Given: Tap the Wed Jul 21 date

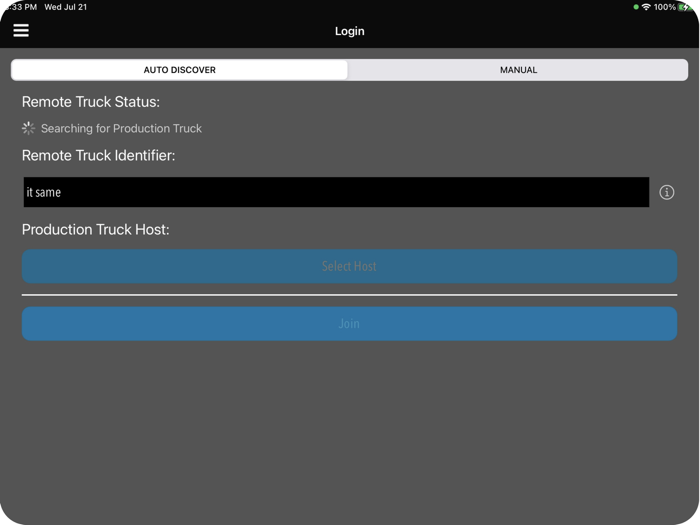Looking at the screenshot, I should click(x=66, y=7).
